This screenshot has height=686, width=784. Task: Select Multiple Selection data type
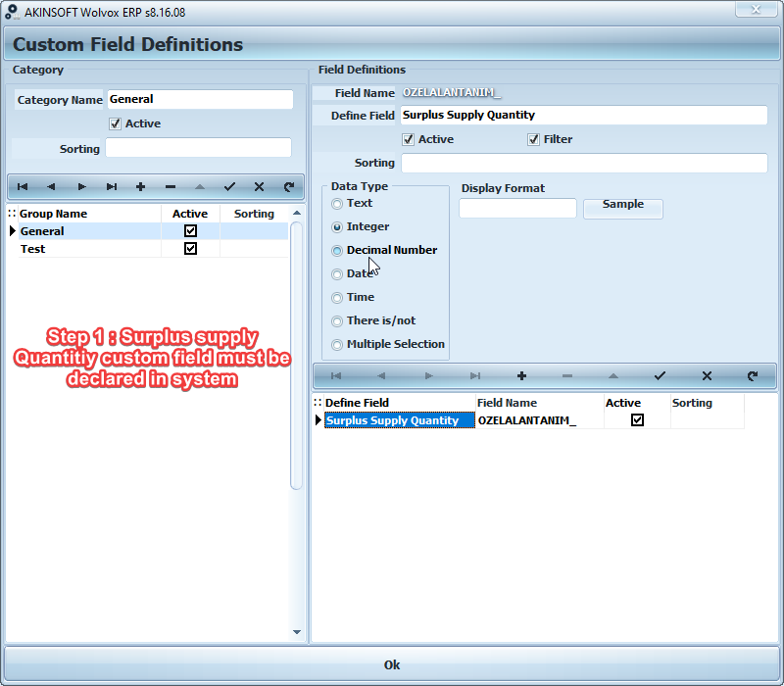pos(337,345)
